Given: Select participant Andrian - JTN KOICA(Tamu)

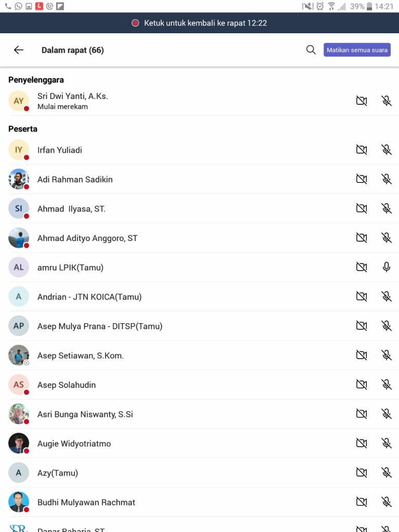Looking at the screenshot, I should [x=199, y=297].
